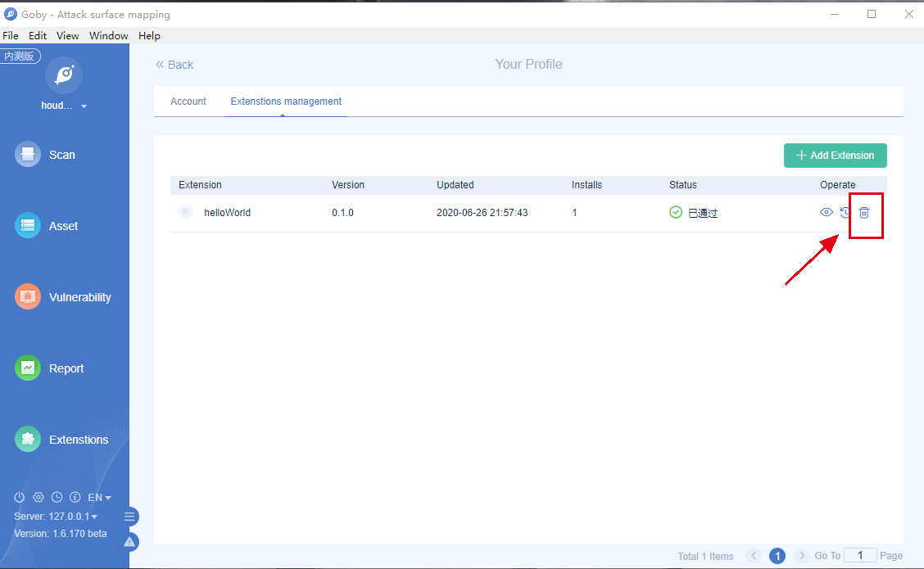
Task: Click the warning triangle icon
Action: click(x=130, y=542)
